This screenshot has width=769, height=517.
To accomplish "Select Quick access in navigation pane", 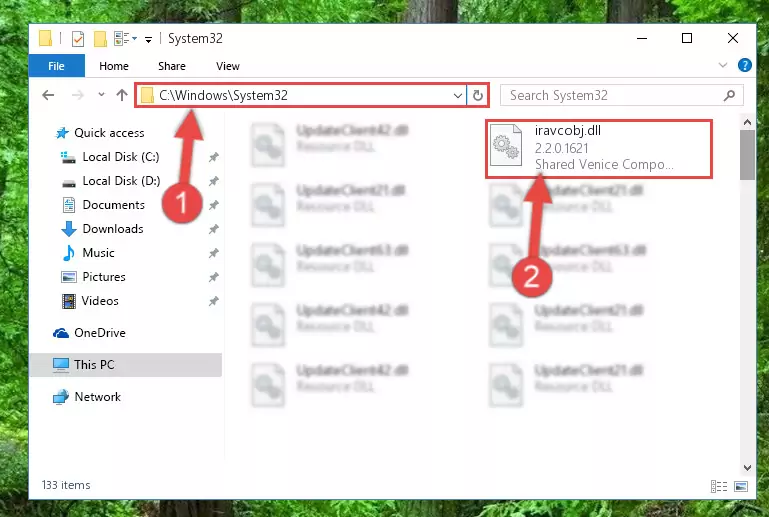I will [x=100, y=133].
